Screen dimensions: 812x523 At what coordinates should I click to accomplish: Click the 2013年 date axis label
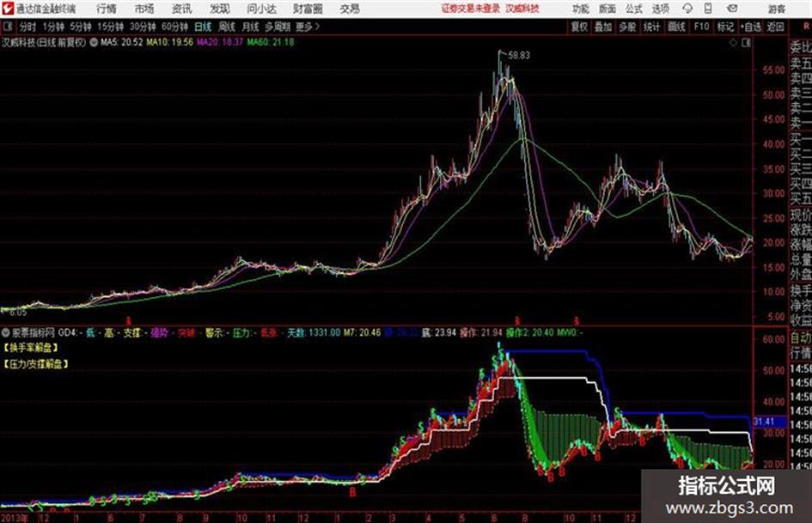tap(14, 517)
